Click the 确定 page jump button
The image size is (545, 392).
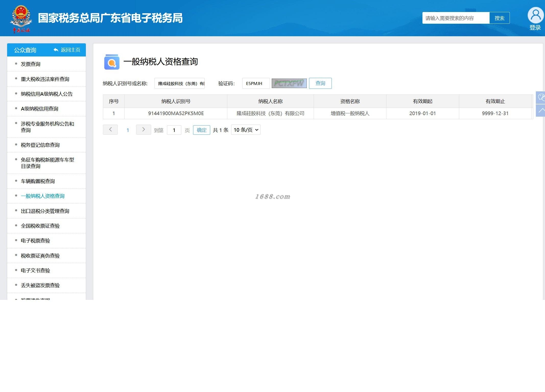202,130
